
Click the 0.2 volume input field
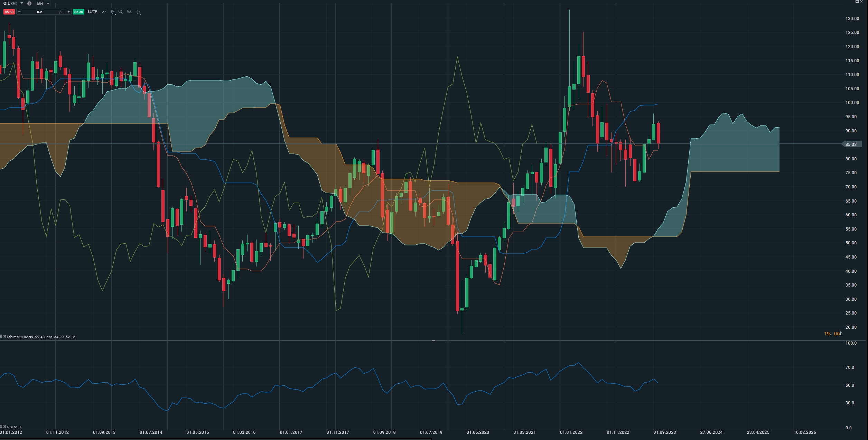(x=40, y=12)
